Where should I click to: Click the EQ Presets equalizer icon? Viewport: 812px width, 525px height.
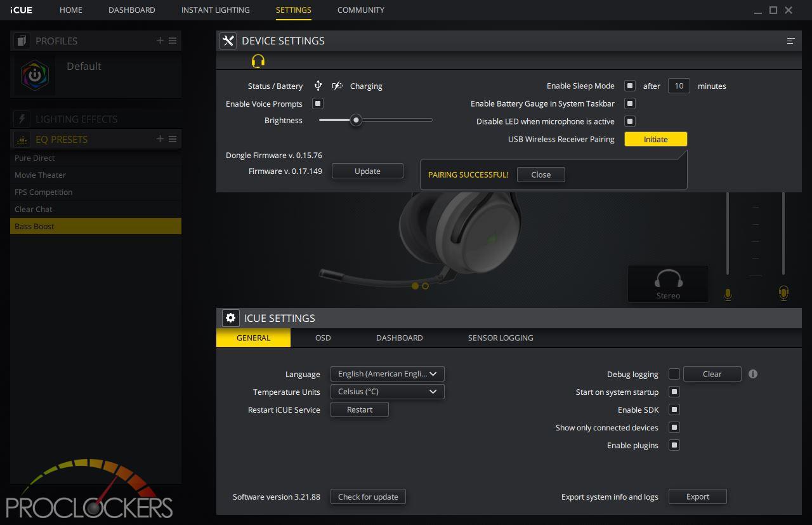coord(22,139)
